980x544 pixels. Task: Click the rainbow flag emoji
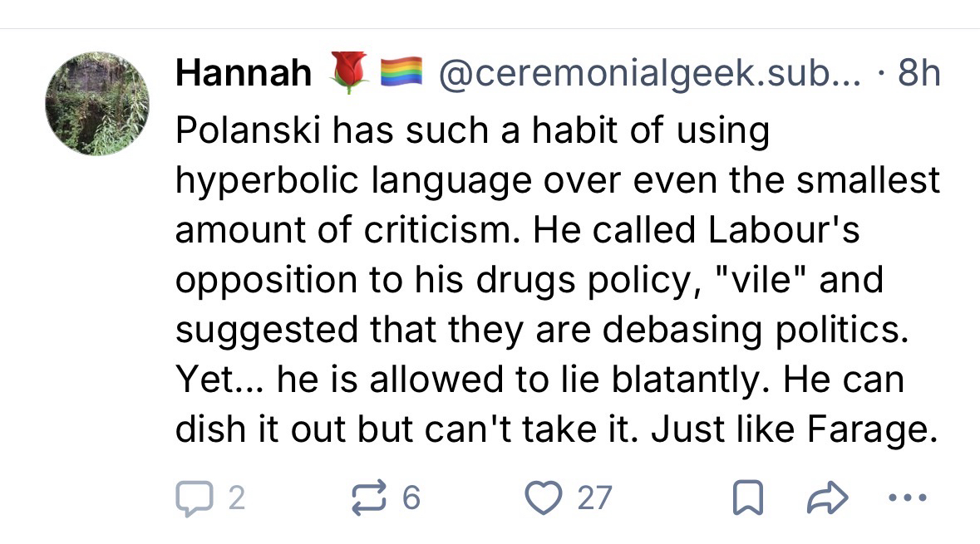point(401,73)
